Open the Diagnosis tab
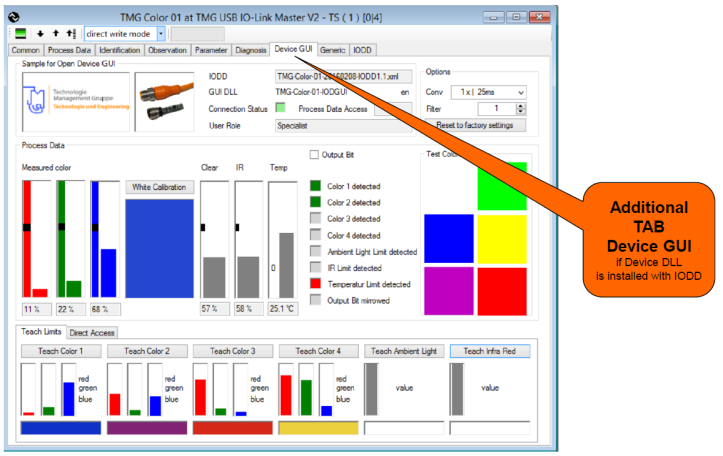 click(251, 50)
